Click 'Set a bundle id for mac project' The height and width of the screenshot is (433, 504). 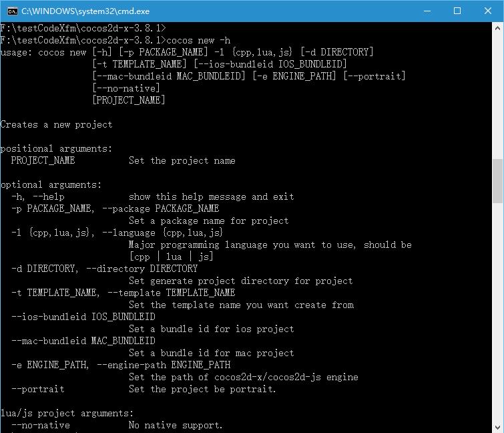[x=212, y=353]
